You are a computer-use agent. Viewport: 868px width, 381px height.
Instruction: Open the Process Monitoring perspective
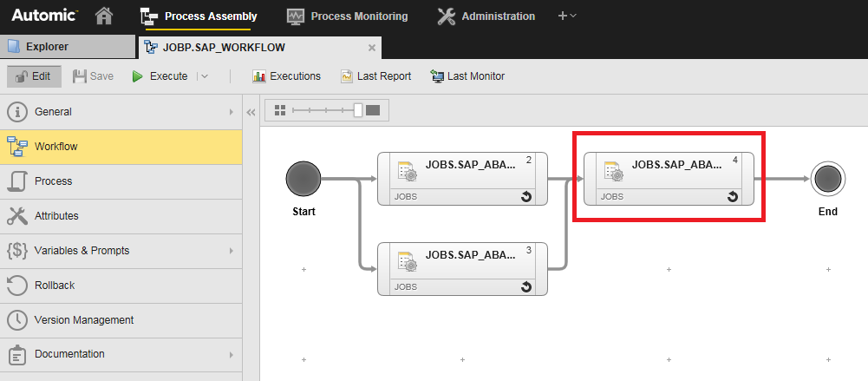[347, 16]
